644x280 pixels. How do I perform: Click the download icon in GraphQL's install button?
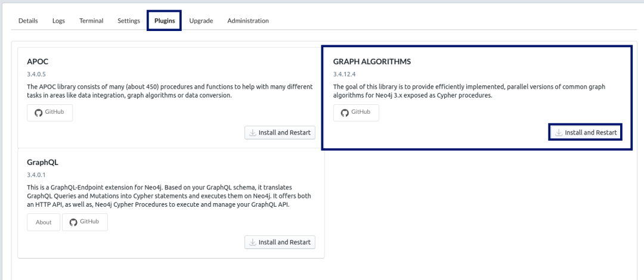253,242
